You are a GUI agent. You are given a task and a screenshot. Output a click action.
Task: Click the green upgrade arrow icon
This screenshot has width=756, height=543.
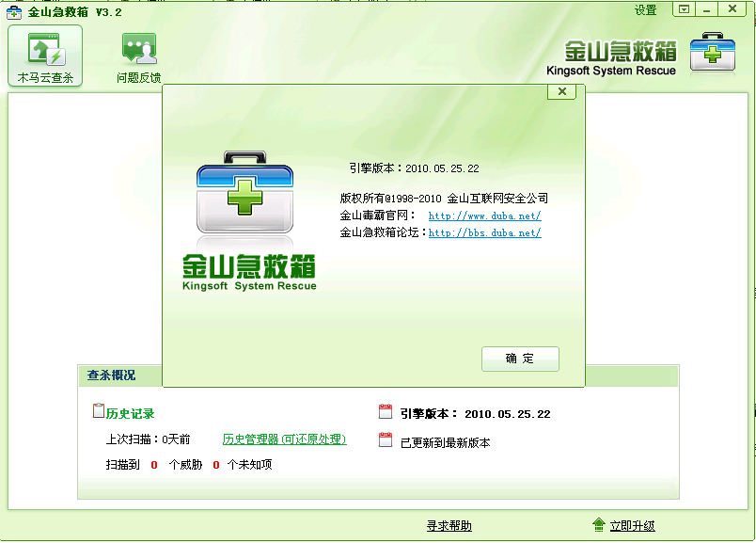tap(599, 525)
